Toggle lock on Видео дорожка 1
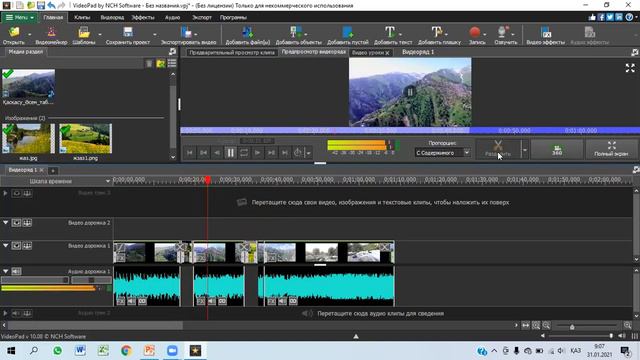 tap(27, 246)
